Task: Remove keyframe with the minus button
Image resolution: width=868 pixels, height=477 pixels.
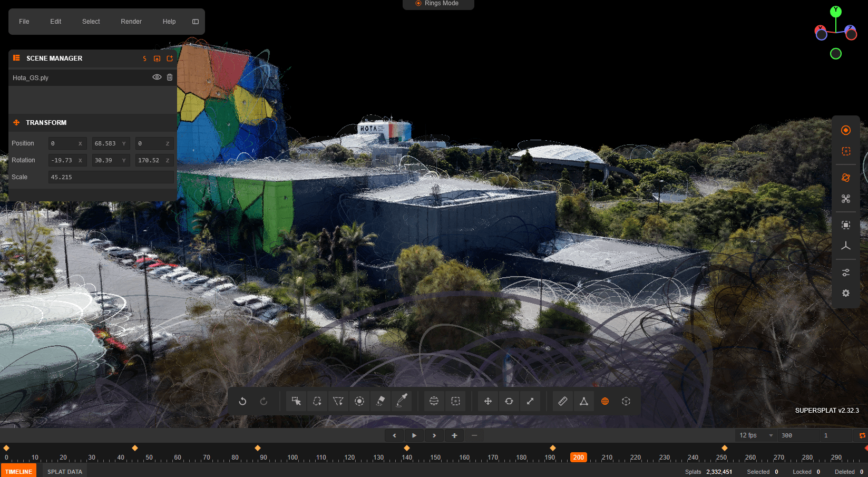Action: (474, 435)
